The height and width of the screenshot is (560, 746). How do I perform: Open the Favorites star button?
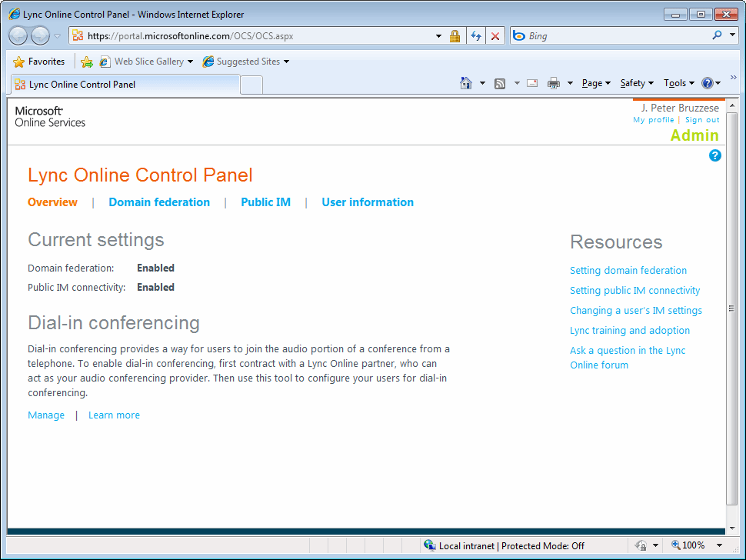click(x=39, y=62)
